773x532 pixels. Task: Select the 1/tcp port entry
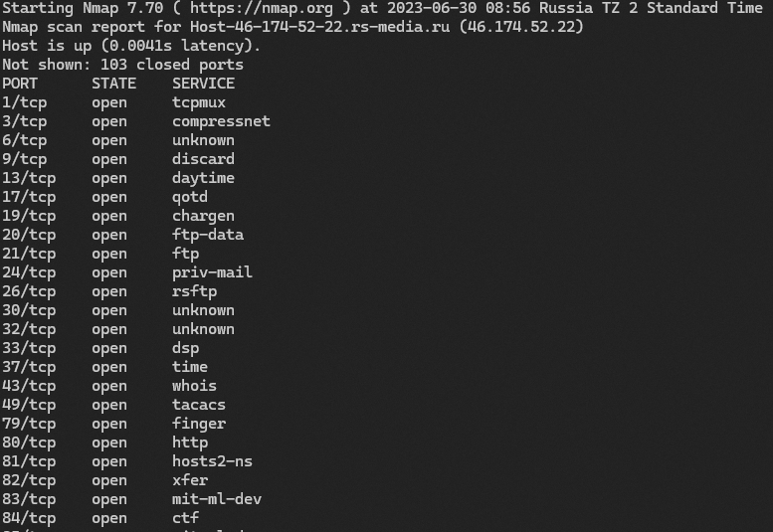(24, 102)
